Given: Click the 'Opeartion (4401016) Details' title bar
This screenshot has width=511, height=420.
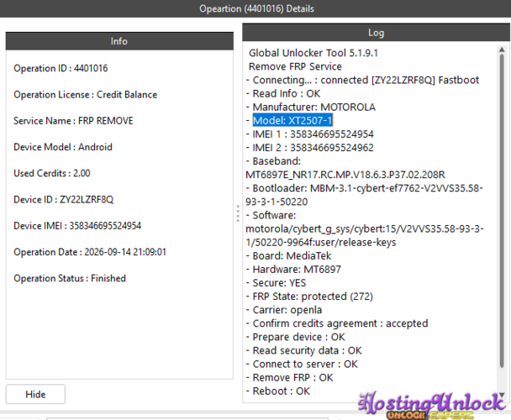Looking at the screenshot, I should tap(255, 8).
